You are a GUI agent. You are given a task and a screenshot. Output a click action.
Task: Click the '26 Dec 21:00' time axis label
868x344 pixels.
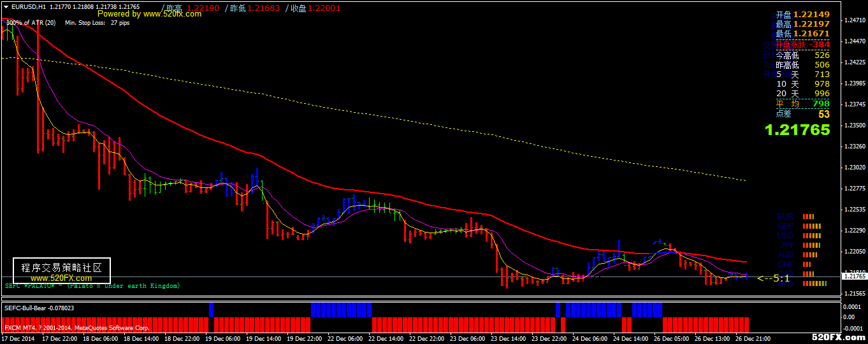tap(753, 339)
